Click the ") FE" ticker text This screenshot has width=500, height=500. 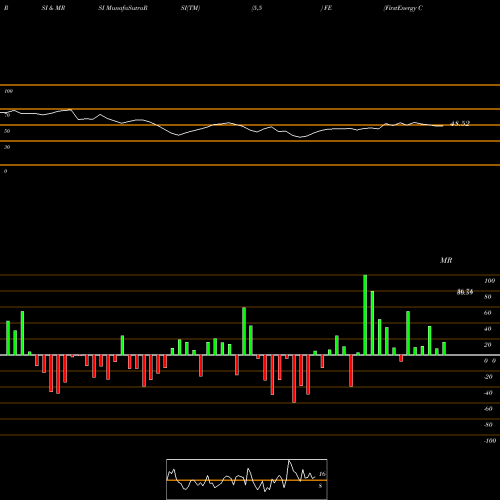coord(326,8)
